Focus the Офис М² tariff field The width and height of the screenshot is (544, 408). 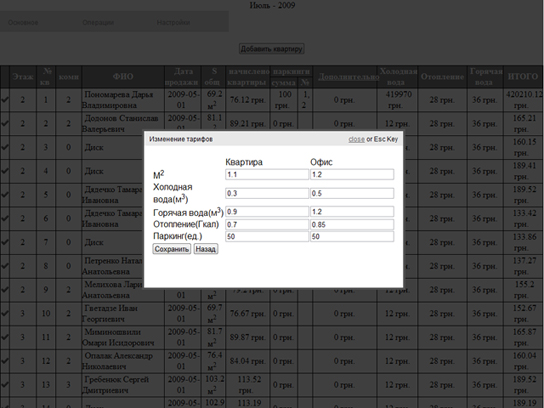(352, 174)
